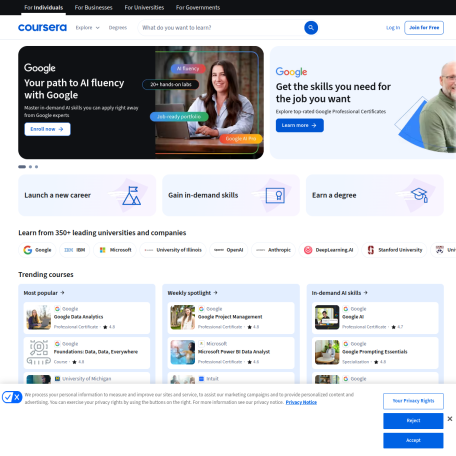Click Enroll now on Google AI banner
Screen dimensions: 456x456
(47, 129)
